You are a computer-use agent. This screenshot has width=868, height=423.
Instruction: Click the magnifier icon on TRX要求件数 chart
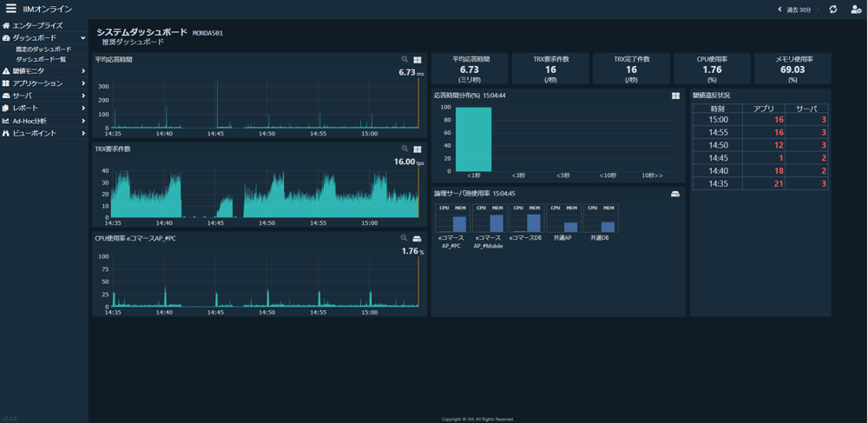(404, 149)
